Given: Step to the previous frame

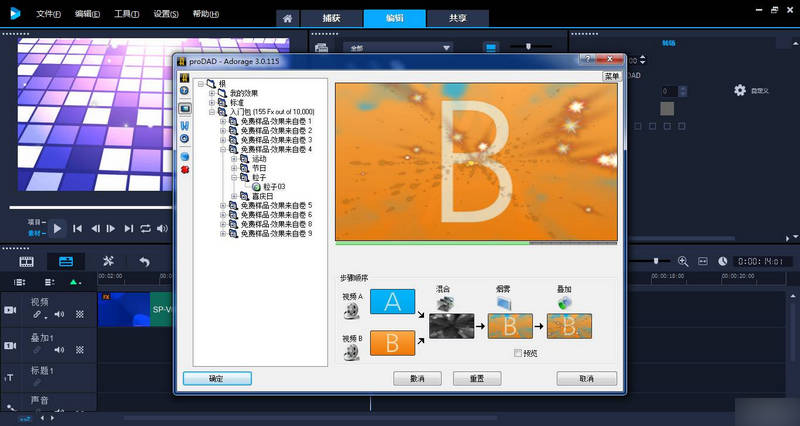Looking at the screenshot, I should [x=95, y=229].
